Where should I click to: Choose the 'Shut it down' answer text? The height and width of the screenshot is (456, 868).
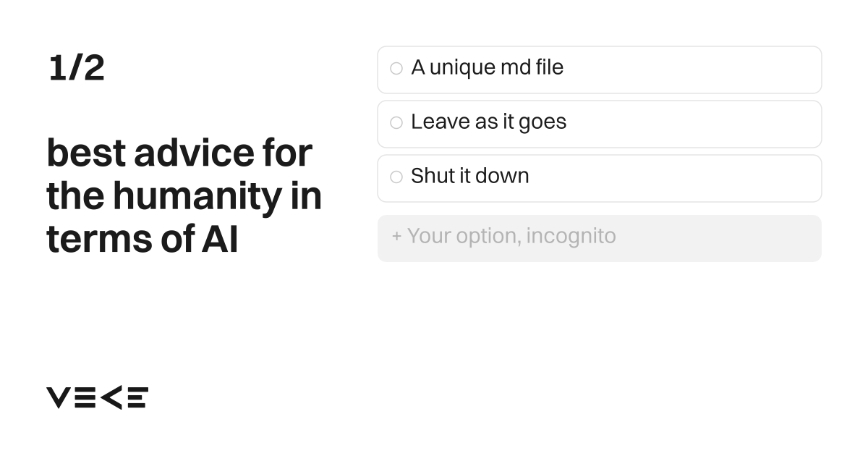click(x=470, y=176)
